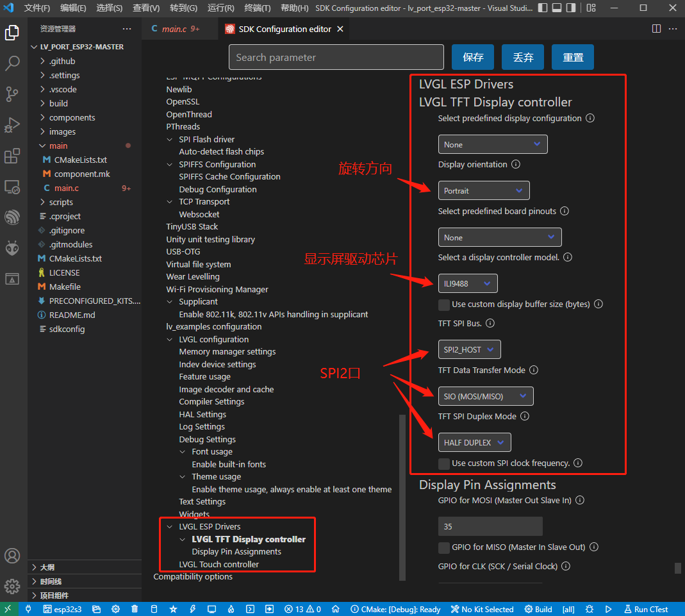The image size is (685, 616).
Task: Click the Build button in status bar
Action: tap(538, 609)
